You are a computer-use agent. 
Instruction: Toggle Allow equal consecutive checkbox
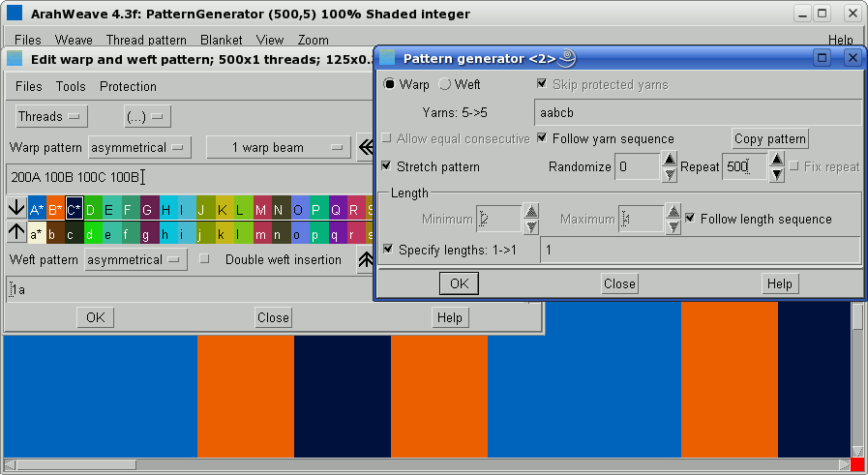[x=386, y=137]
